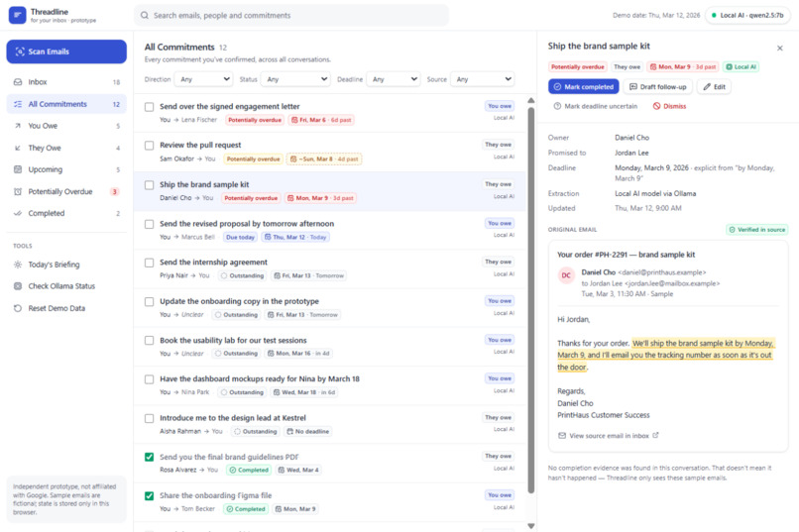The width and height of the screenshot is (799, 532).
Task: Click the Completed checkmark icon in the sidebar
Action: [x=18, y=213]
